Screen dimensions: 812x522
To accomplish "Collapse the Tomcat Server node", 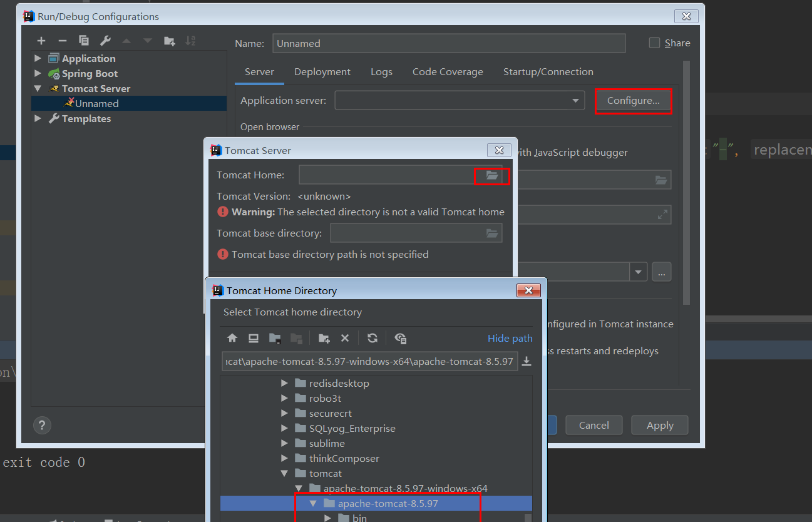I will click(38, 88).
